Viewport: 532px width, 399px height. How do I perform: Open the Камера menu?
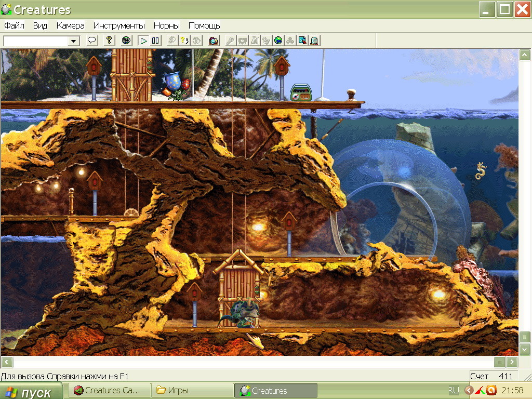[x=70, y=26]
